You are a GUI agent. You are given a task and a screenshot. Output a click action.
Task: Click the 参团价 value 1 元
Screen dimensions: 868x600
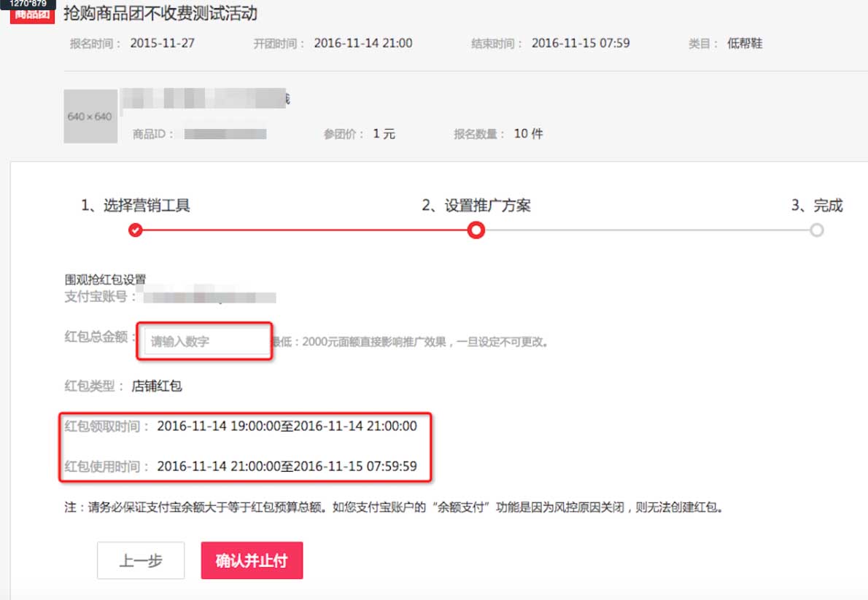[384, 133]
